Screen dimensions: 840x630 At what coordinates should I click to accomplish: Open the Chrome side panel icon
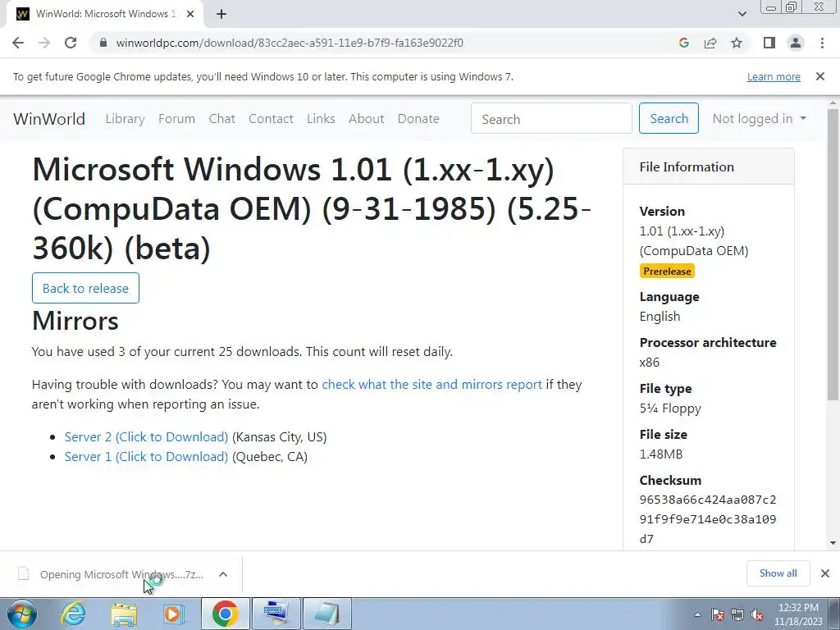769,43
